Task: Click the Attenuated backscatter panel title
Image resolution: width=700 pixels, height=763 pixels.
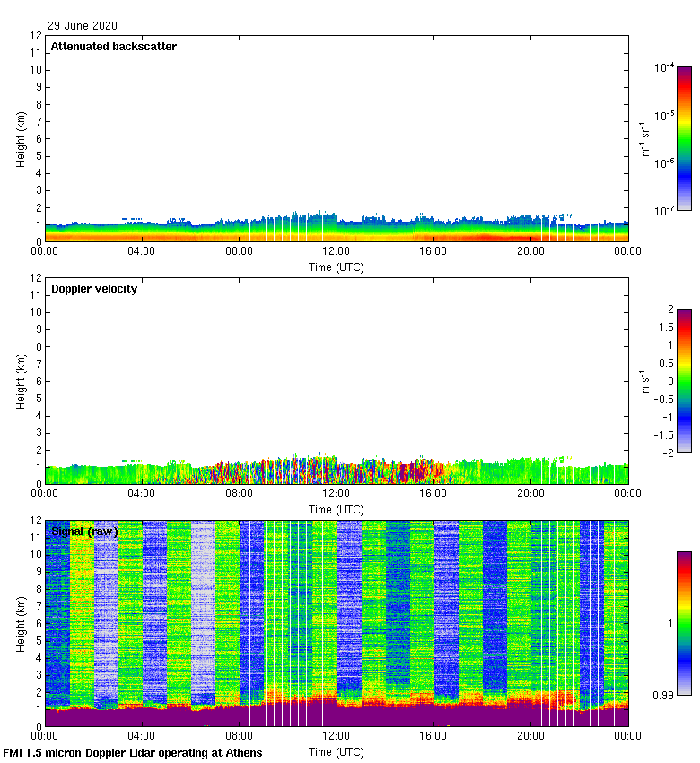Action: [113, 47]
